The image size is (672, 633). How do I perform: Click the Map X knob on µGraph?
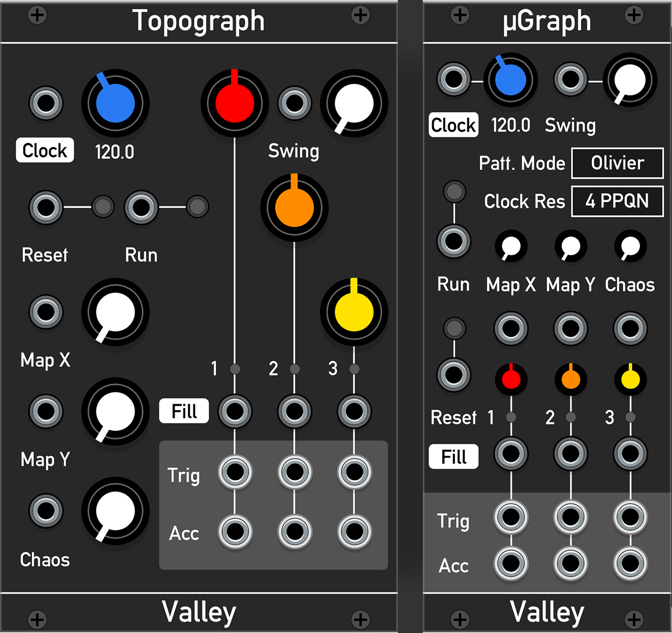pos(511,247)
